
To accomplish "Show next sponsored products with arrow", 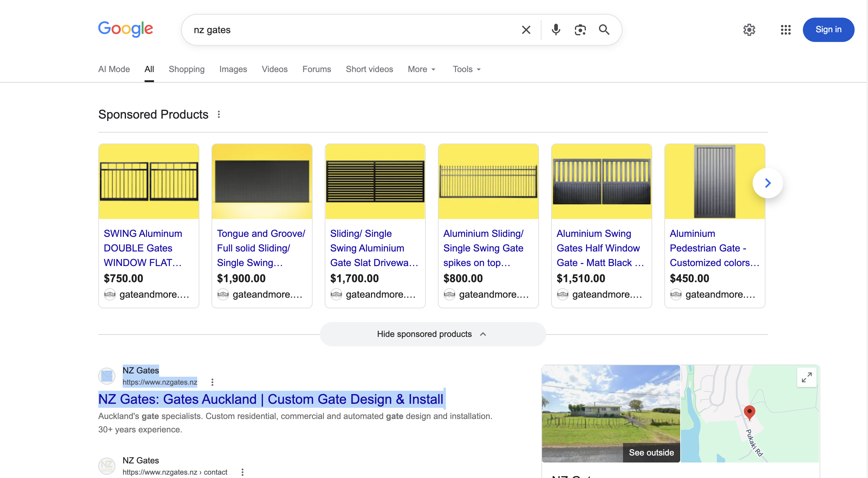I will point(768,183).
